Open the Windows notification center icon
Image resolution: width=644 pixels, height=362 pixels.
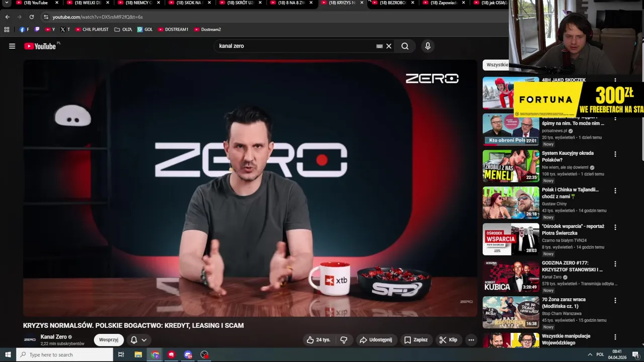tap(635, 354)
